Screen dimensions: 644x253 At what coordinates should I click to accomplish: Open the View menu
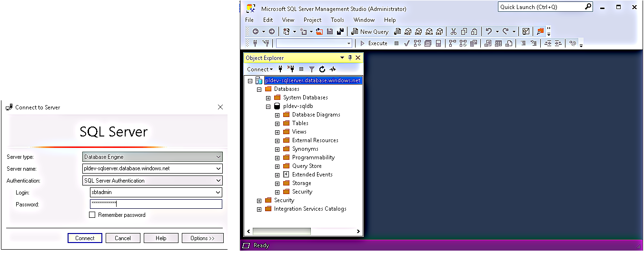tap(288, 20)
